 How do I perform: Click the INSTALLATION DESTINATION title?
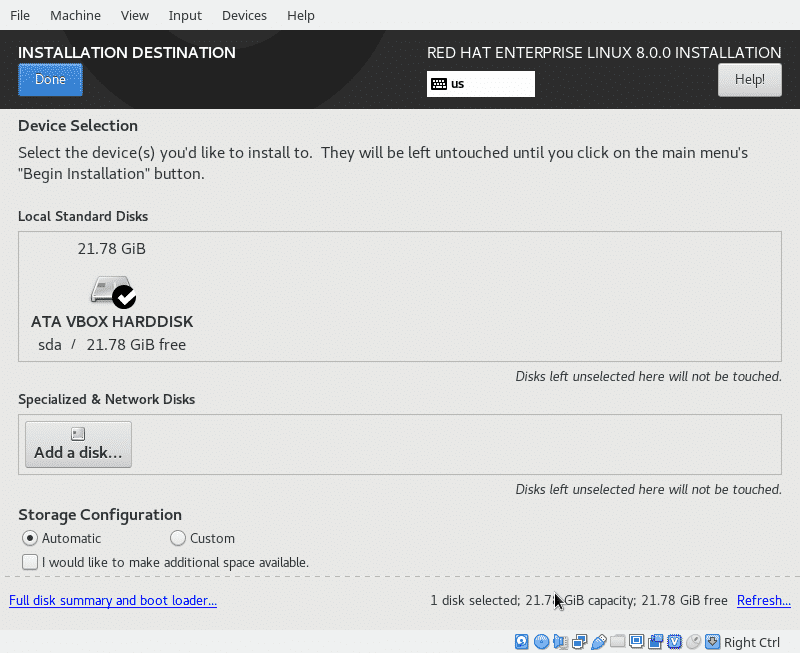click(x=127, y=53)
